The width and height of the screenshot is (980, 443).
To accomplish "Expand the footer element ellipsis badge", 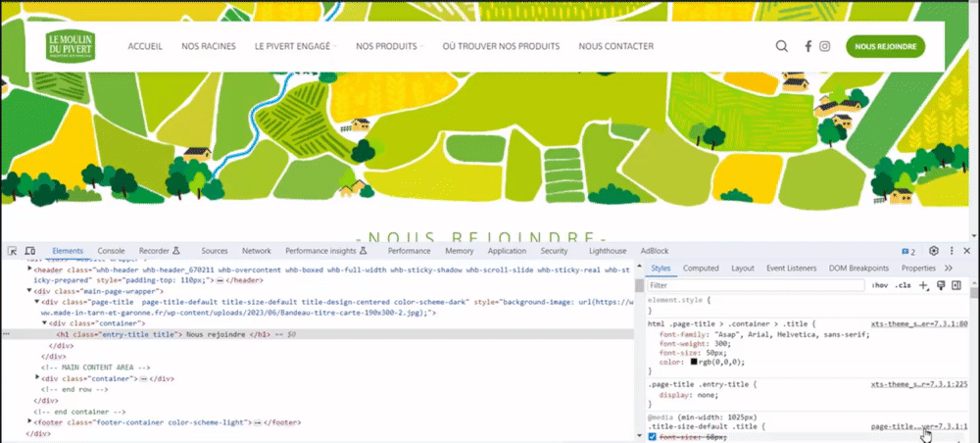I will tap(257, 423).
